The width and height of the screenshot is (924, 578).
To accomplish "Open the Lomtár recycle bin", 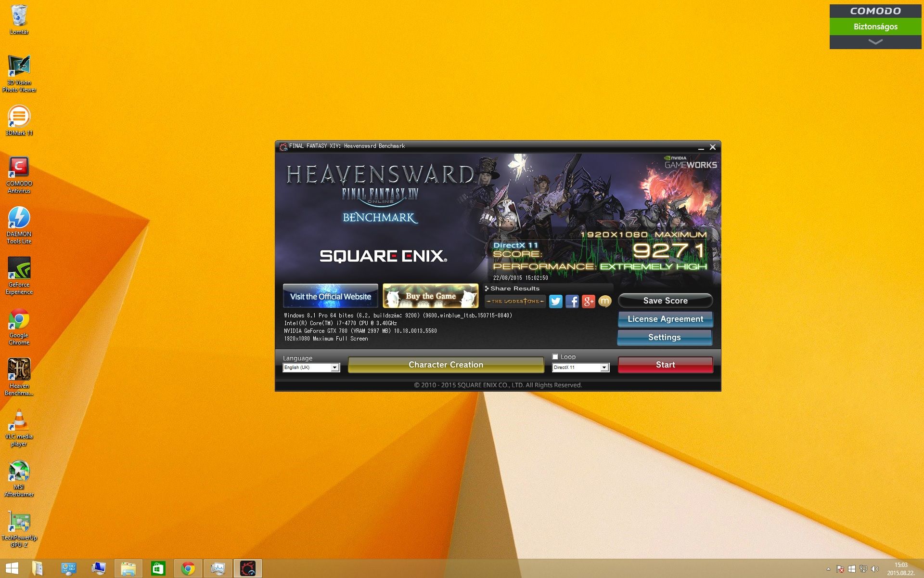I will 19,20.
